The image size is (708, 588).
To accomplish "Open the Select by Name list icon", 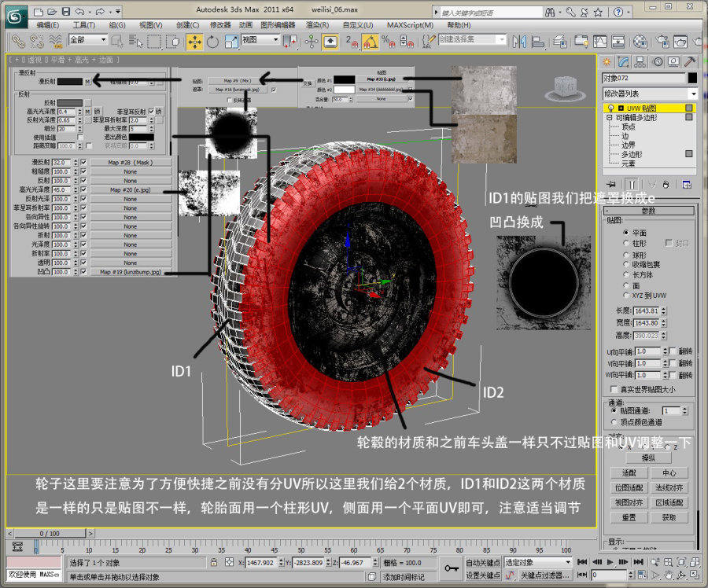I will click(x=135, y=42).
